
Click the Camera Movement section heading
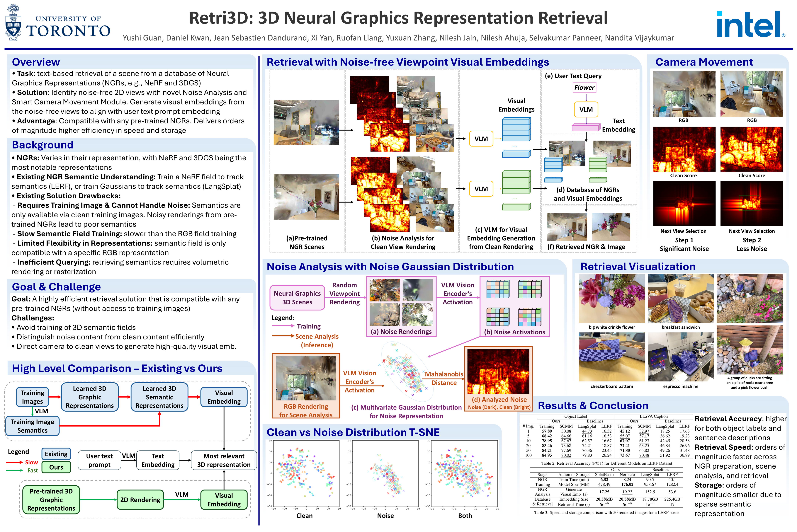coord(704,62)
